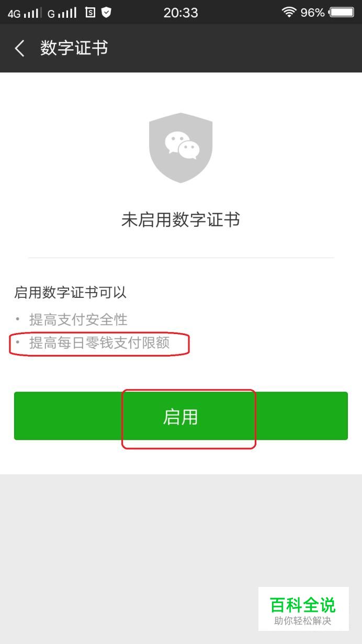Tap the shield security status icon
The height and width of the screenshot is (644, 362).
[x=106, y=12]
